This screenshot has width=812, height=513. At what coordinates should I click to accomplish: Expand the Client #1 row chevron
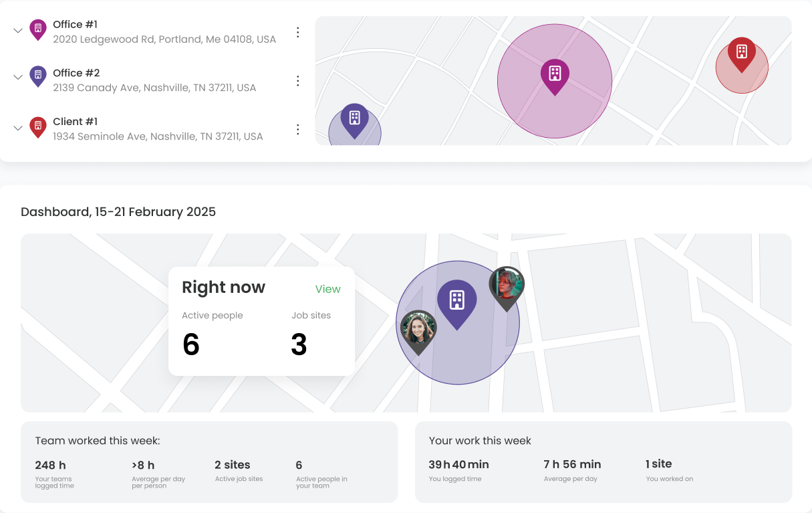[18, 128]
